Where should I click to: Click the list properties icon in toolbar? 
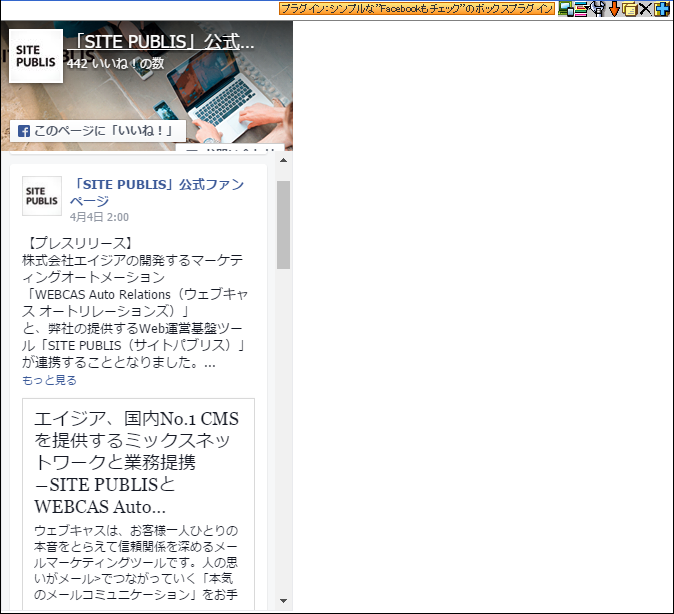[581, 9]
